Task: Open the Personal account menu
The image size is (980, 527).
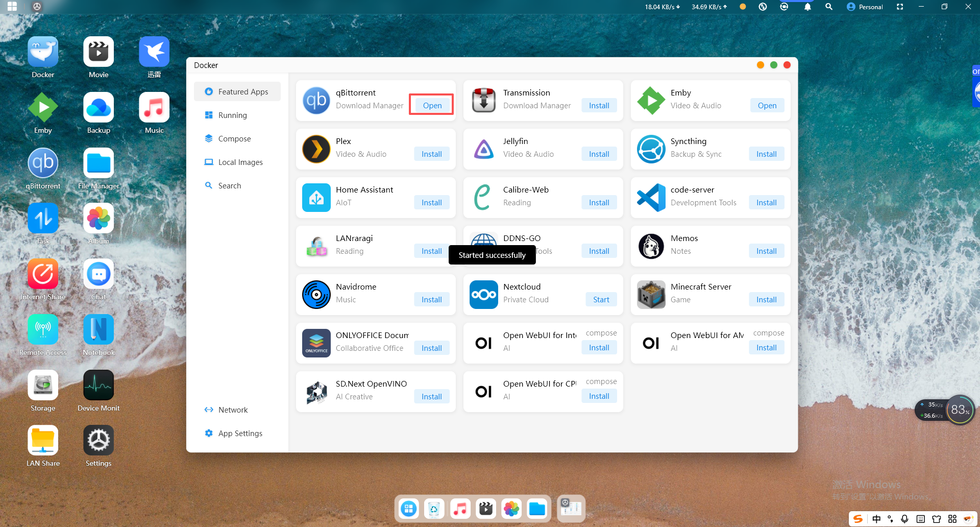Action: pyautogui.click(x=865, y=7)
